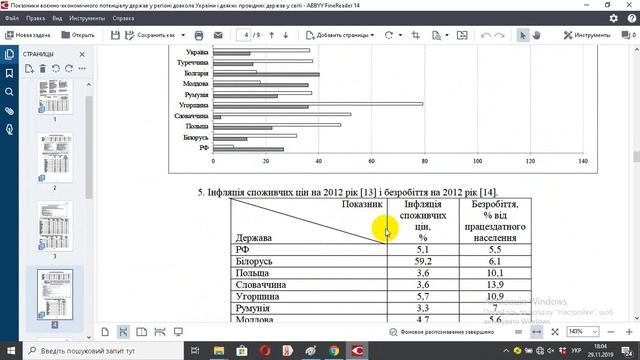Open the Инструменты tools panel
The width and height of the screenshot is (640, 360).
587,36
